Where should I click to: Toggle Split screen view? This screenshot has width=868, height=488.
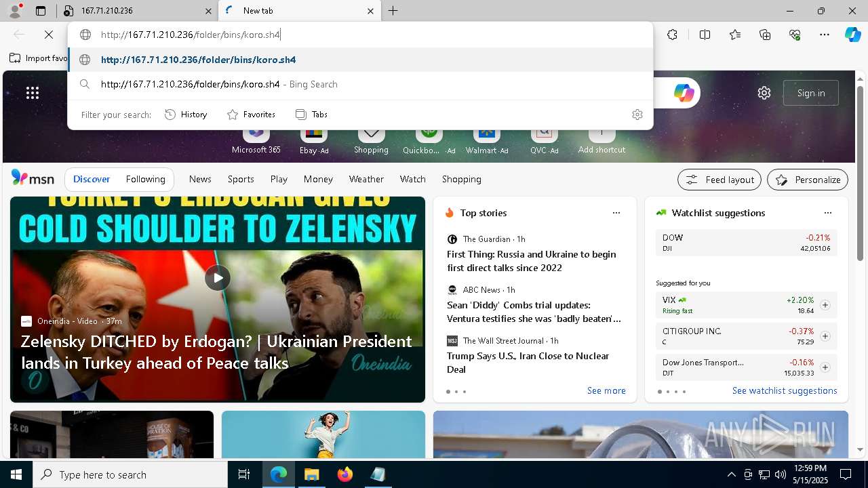click(x=705, y=35)
